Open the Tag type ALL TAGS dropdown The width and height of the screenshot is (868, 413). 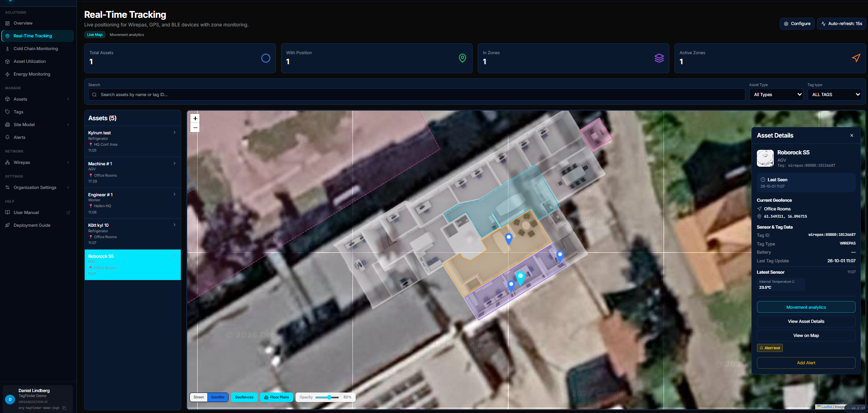(836, 95)
